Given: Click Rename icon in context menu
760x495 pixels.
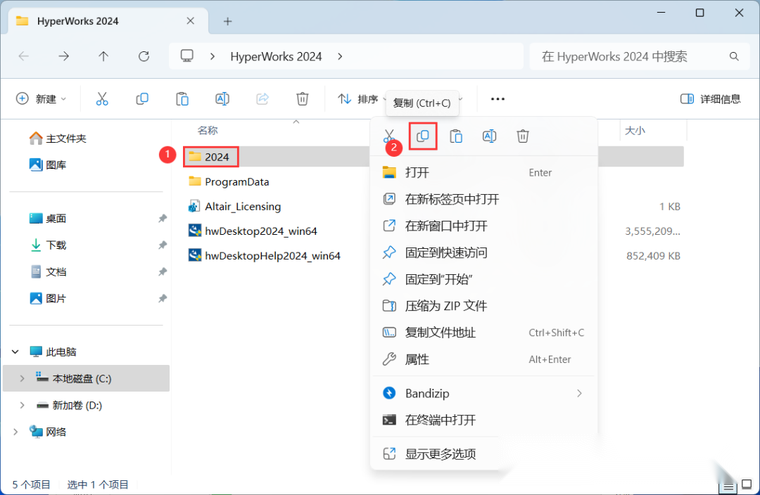Looking at the screenshot, I should click(489, 136).
